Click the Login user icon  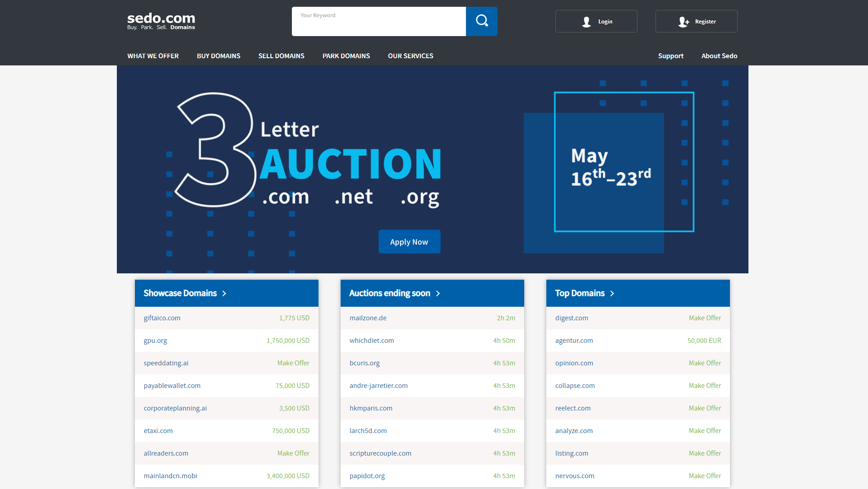point(586,22)
